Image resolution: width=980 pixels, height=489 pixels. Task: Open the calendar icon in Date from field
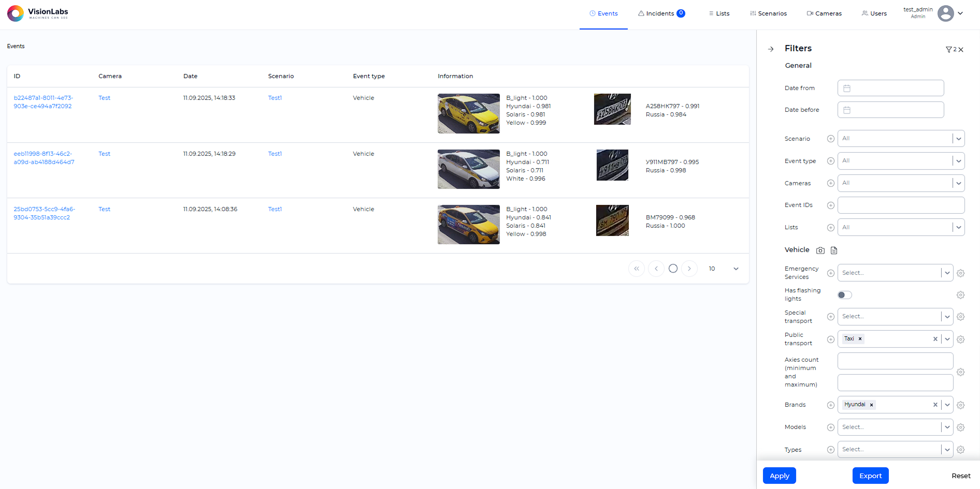pyautogui.click(x=847, y=88)
